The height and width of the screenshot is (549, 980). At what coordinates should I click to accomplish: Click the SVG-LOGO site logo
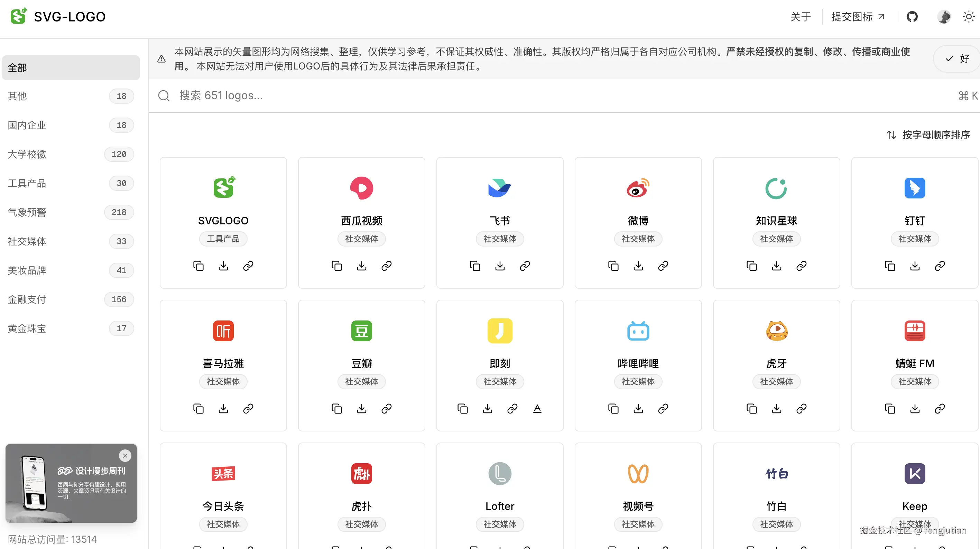tap(57, 16)
